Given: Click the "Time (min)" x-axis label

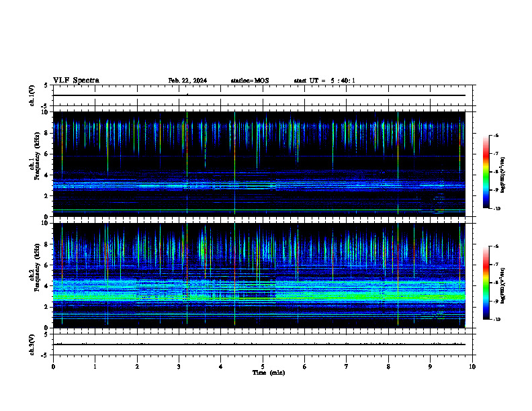Looking at the screenshot, I should click(x=269, y=373).
